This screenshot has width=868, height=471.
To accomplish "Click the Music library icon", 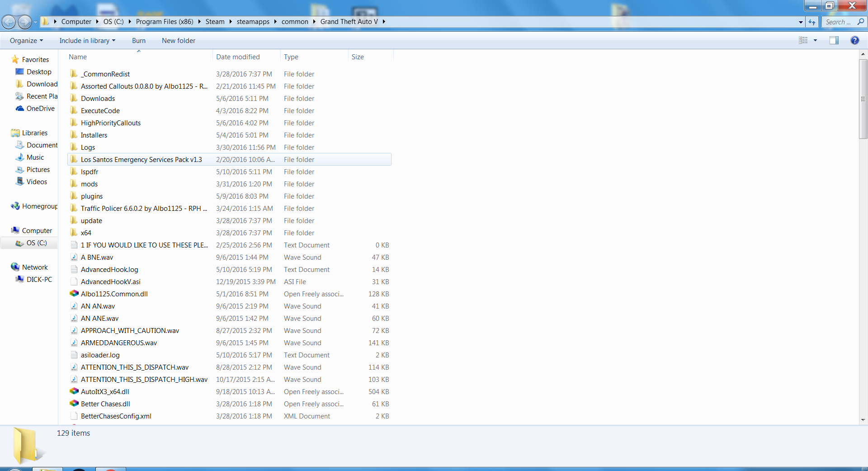I will click(x=20, y=157).
